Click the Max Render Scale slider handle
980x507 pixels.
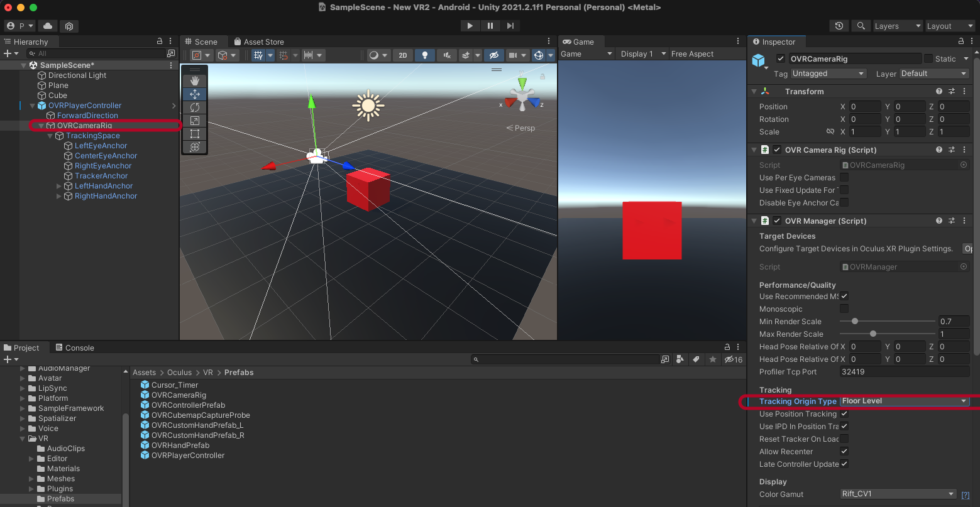point(873,334)
